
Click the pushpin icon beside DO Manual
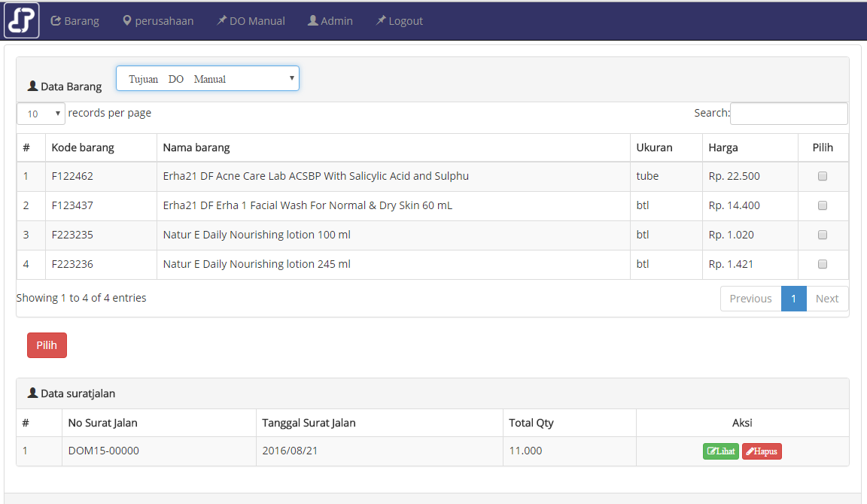pyautogui.click(x=221, y=20)
